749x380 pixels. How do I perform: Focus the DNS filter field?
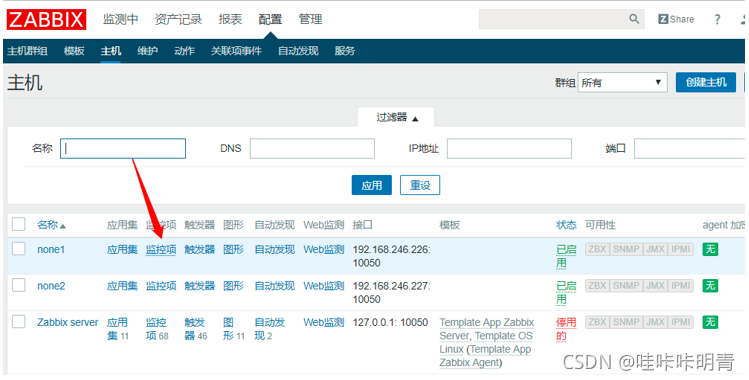[x=312, y=148]
